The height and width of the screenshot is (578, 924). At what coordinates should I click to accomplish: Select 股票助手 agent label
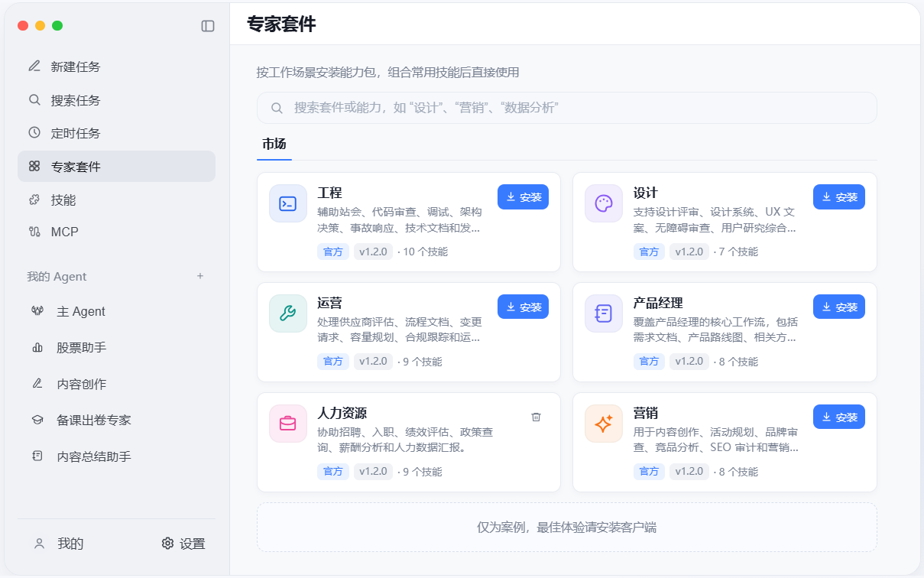82,348
